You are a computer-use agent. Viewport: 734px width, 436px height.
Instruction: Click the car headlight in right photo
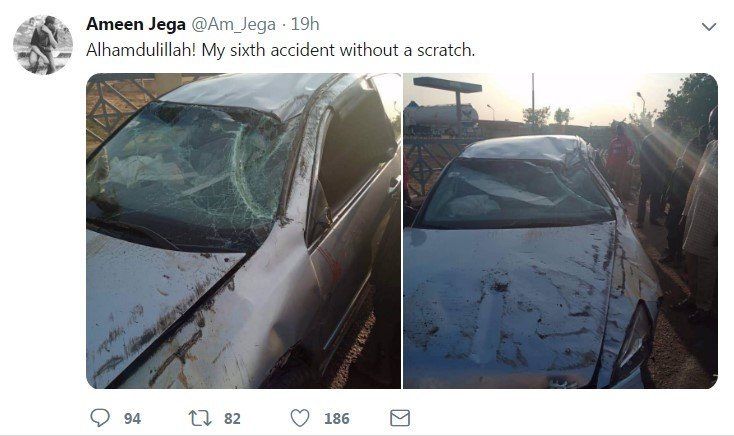[x=634, y=342]
